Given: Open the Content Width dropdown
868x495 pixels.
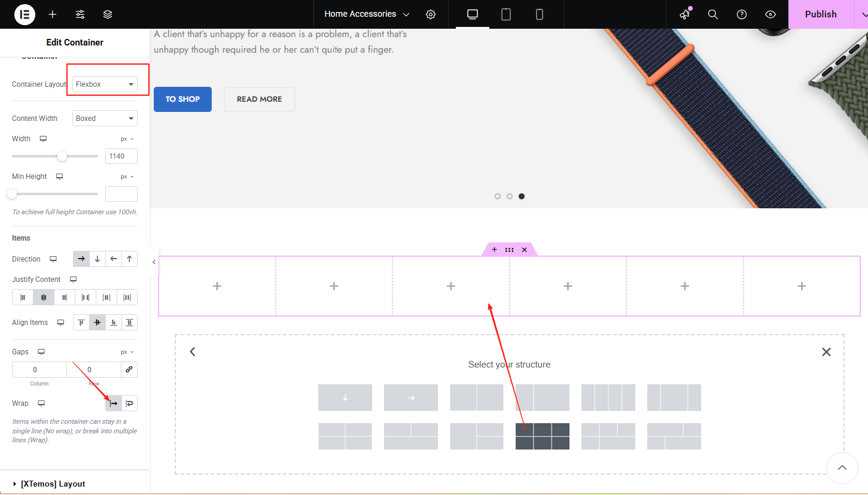Looking at the screenshot, I should (105, 119).
